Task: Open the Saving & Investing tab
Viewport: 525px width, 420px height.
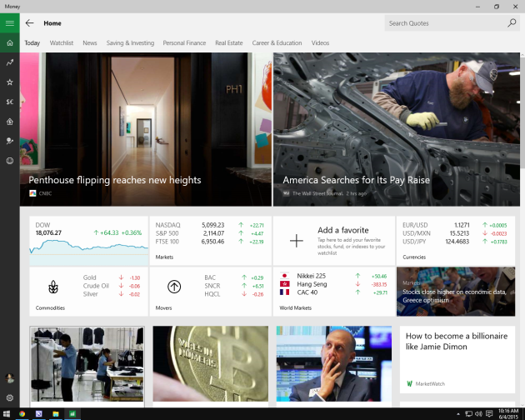Action: click(x=130, y=42)
